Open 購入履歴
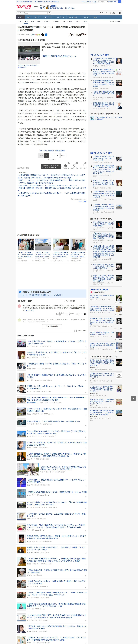This screenshot has height=644, width=138. 112,13
